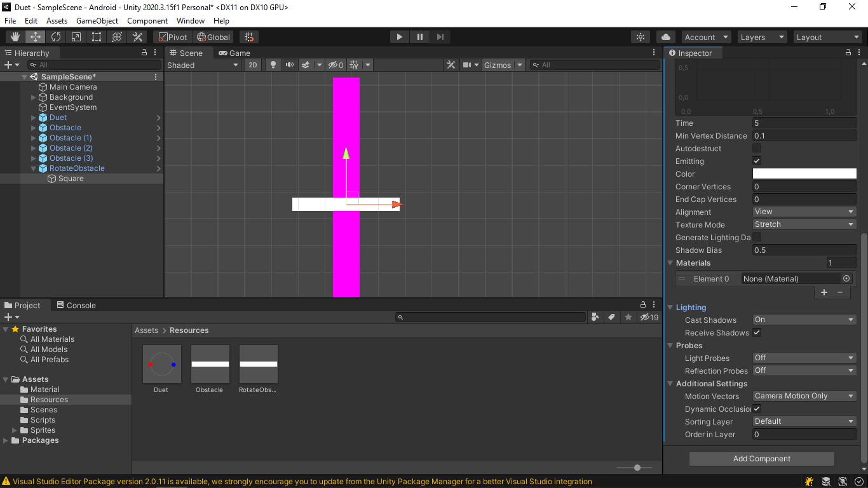
Task: Open scene component tools wrench icon
Action: point(451,65)
